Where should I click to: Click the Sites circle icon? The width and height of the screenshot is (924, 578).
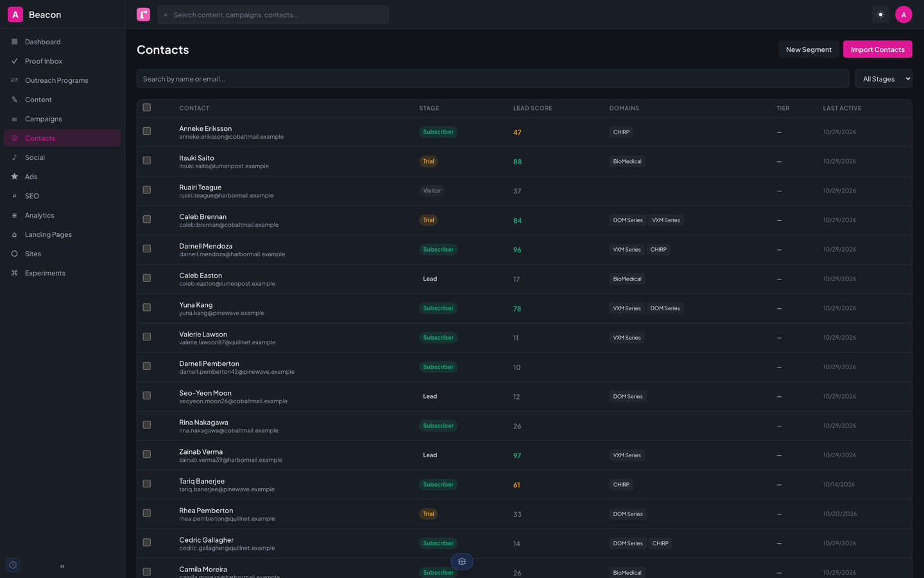coord(14,254)
